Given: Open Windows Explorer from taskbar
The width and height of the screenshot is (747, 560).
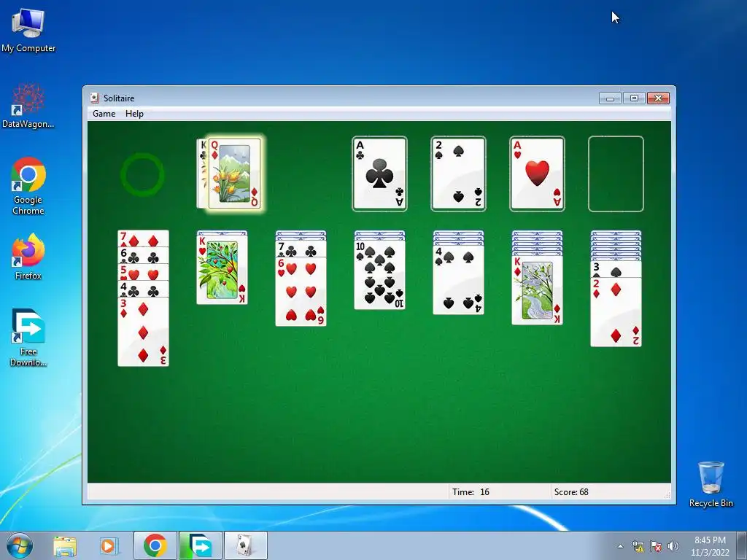Looking at the screenshot, I should coord(65,546).
